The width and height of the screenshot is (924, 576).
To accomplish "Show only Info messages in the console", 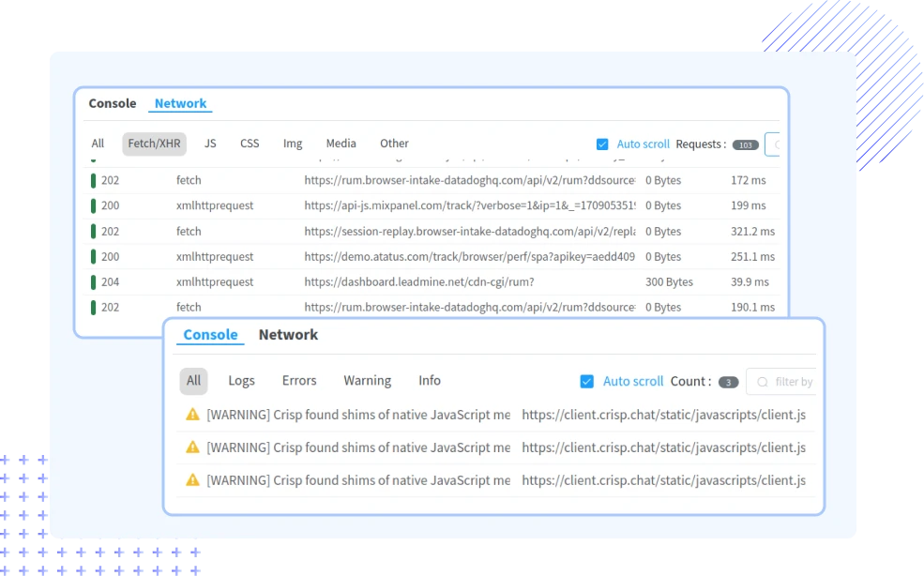I will click(430, 381).
